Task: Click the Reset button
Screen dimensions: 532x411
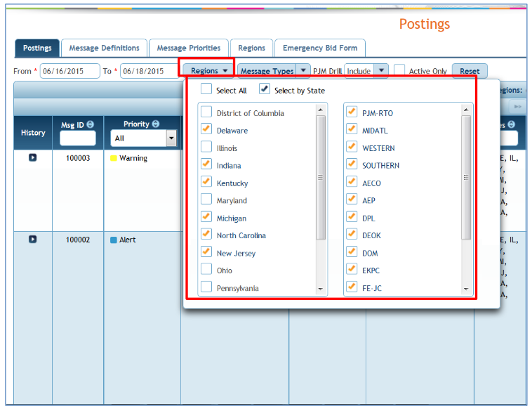Action: pyautogui.click(x=470, y=71)
